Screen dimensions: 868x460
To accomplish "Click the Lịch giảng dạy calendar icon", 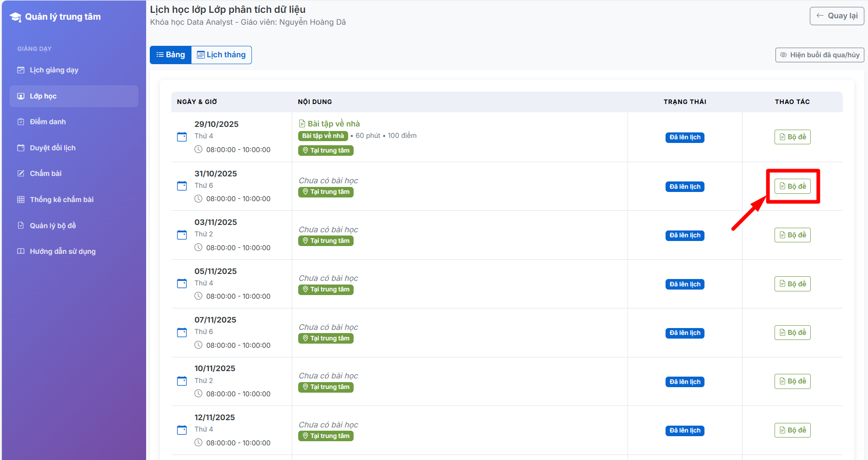I will [21, 70].
